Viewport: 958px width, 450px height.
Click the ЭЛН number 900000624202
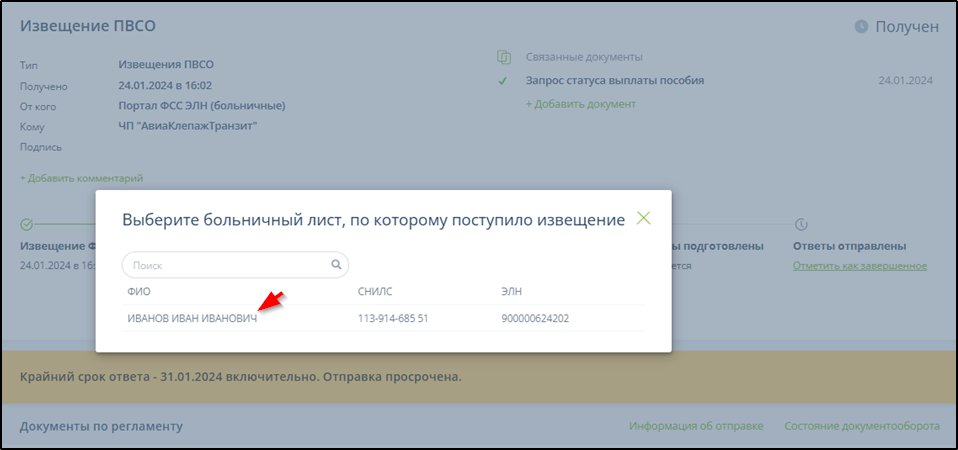(535, 319)
